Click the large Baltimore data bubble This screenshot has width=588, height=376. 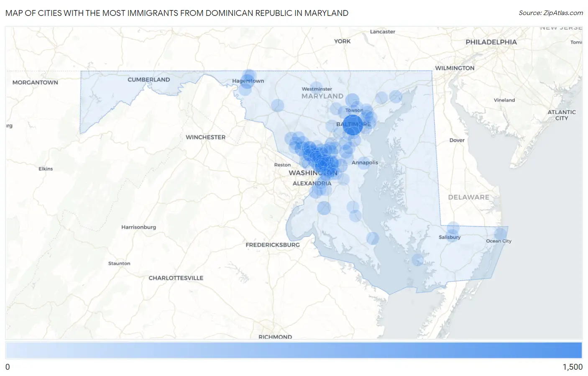[x=353, y=125]
